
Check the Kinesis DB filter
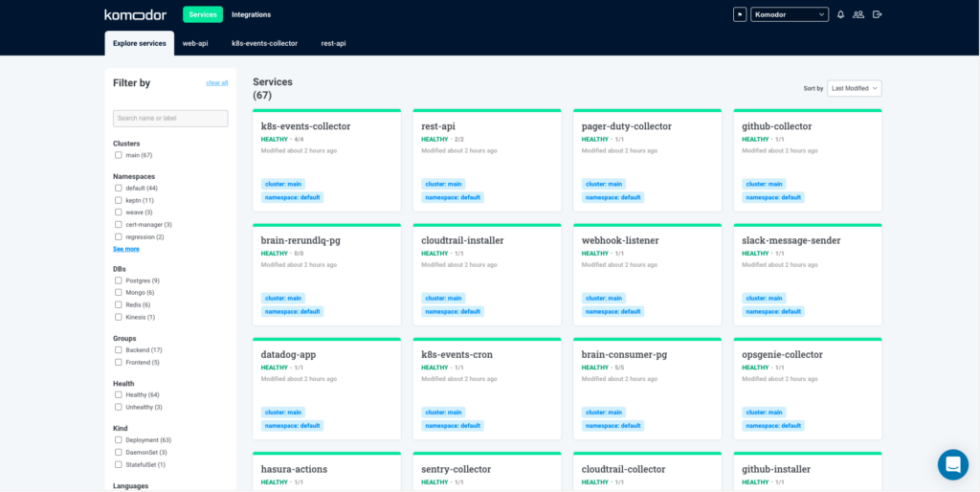pyautogui.click(x=118, y=317)
